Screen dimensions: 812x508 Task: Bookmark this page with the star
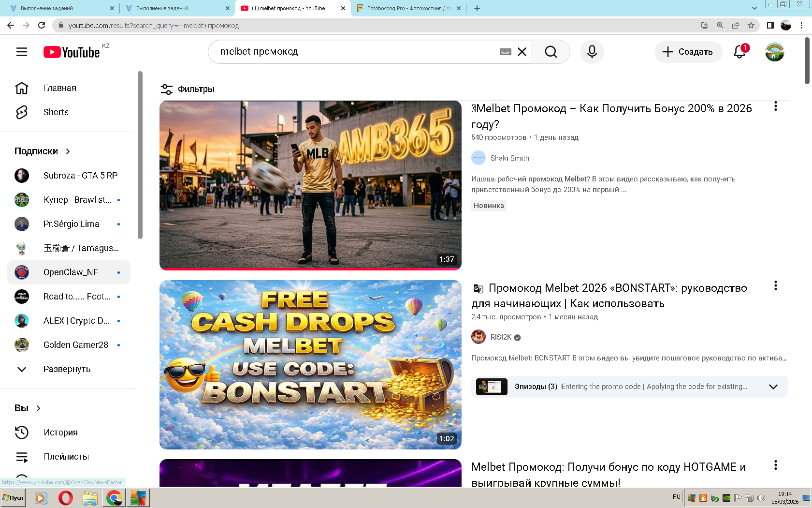(751, 25)
